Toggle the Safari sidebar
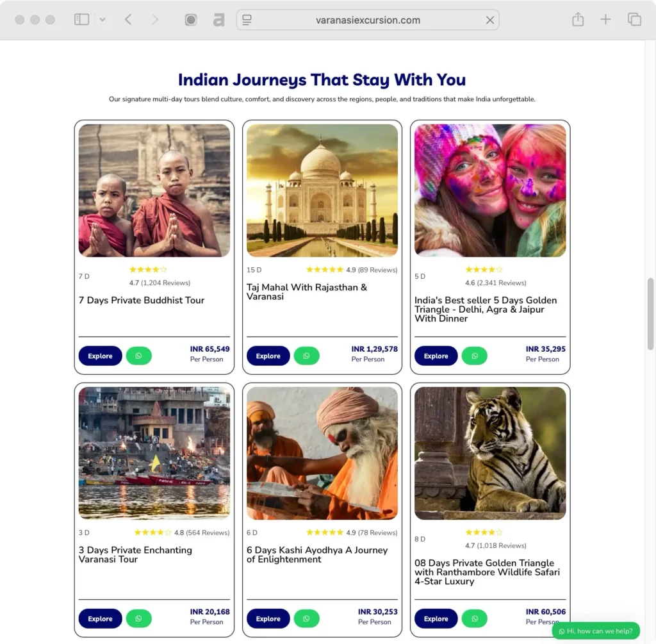The image size is (656, 644). click(x=81, y=20)
